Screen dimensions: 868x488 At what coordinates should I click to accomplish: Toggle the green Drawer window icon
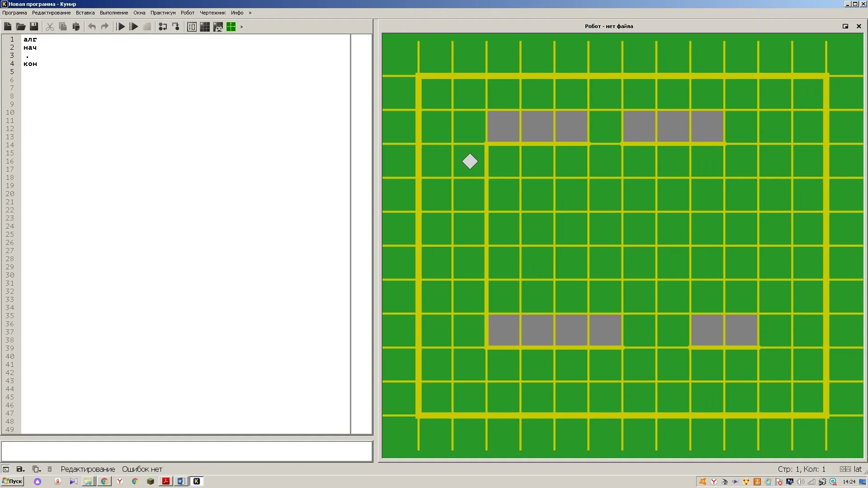pyautogui.click(x=231, y=27)
